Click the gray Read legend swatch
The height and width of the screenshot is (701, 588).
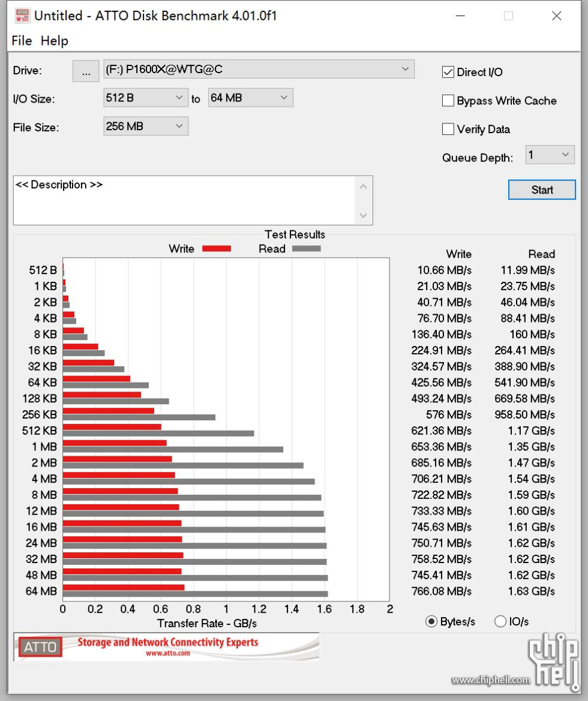307,249
